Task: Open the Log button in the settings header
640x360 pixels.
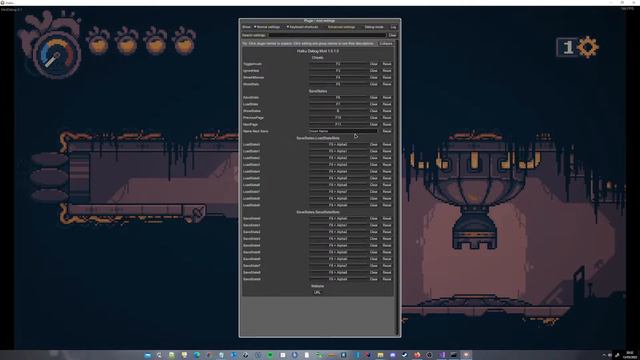Action: coord(393,27)
